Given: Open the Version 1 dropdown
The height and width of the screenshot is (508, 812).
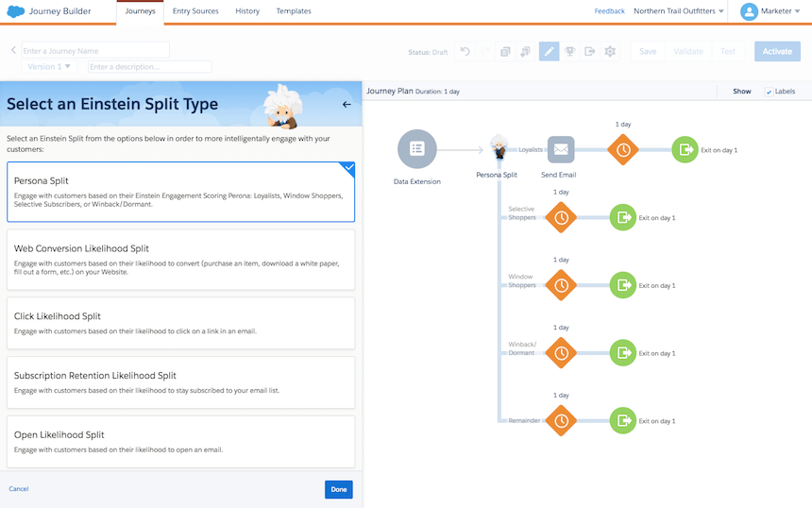Looking at the screenshot, I should point(49,66).
